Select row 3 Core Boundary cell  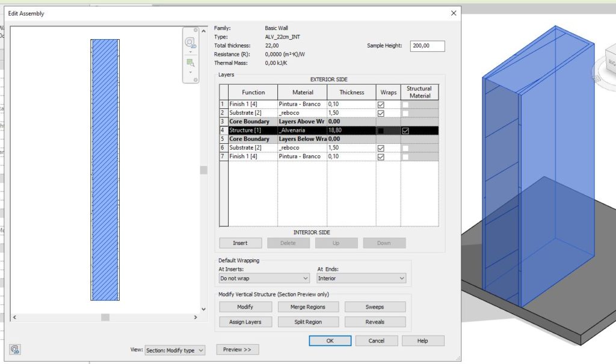coord(253,122)
